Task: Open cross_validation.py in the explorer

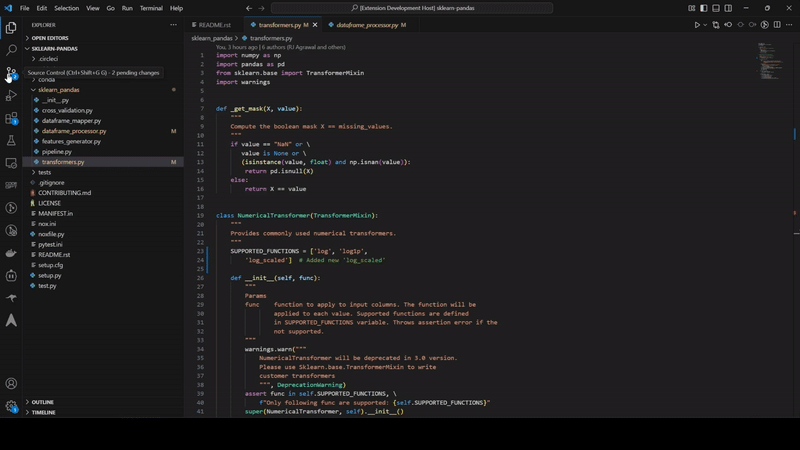Action: click(x=67, y=110)
